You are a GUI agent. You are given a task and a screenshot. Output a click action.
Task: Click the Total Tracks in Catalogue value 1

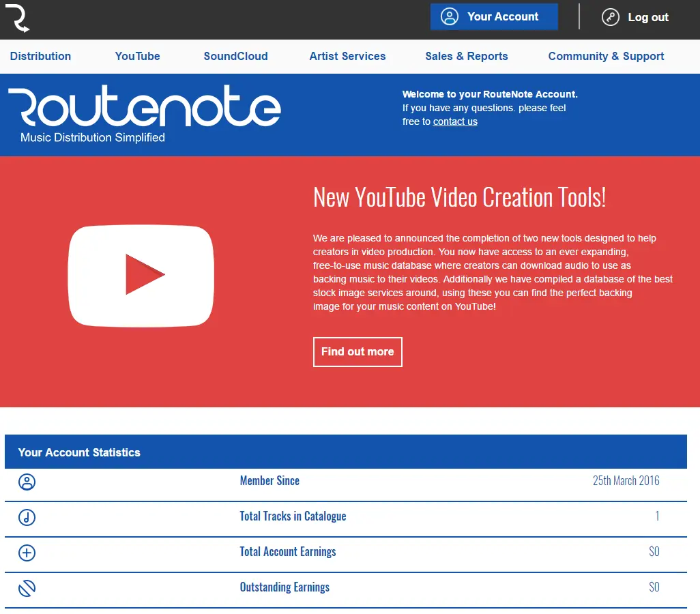click(657, 516)
